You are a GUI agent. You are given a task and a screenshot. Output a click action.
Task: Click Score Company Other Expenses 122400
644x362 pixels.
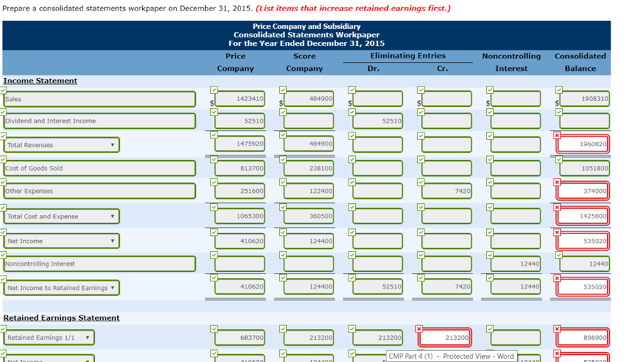coord(308,191)
